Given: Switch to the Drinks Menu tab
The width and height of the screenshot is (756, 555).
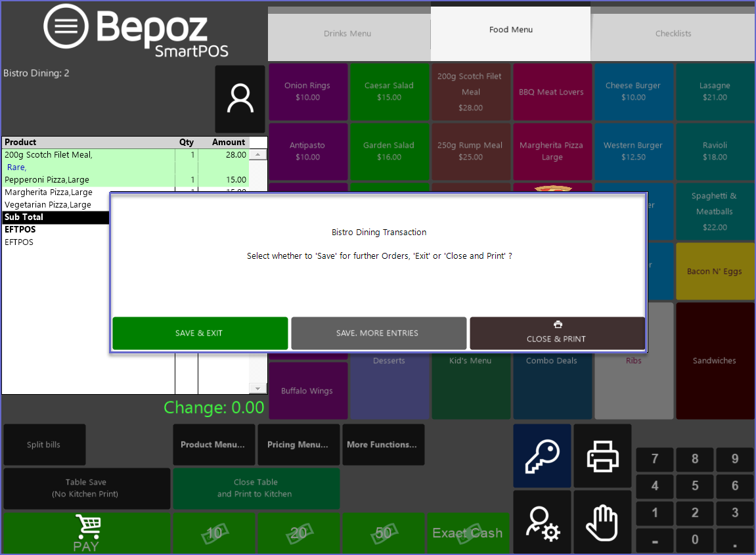Looking at the screenshot, I should point(348,33).
